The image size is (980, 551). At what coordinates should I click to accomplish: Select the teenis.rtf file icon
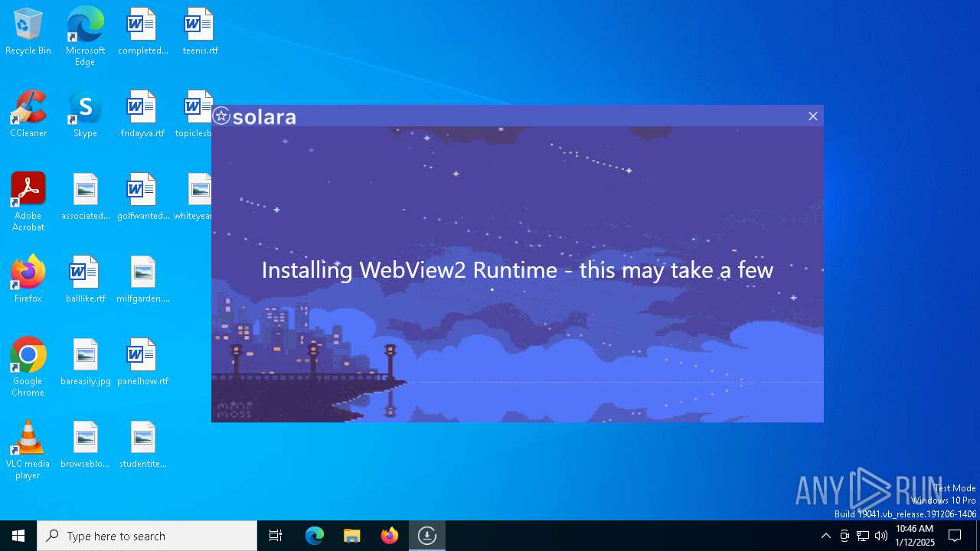point(200,32)
